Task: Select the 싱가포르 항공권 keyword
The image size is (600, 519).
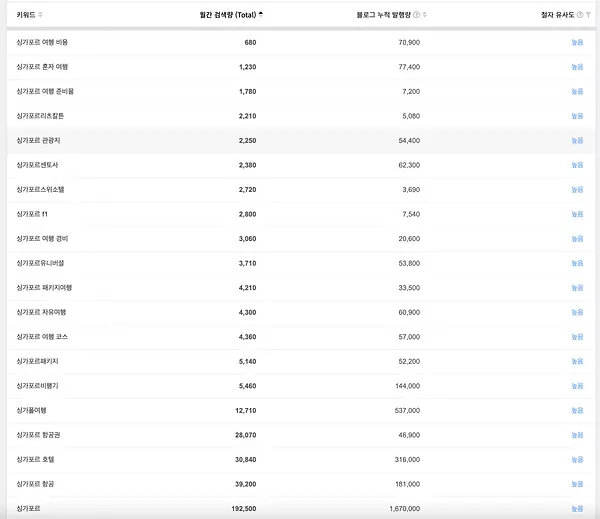Action: (x=38, y=435)
